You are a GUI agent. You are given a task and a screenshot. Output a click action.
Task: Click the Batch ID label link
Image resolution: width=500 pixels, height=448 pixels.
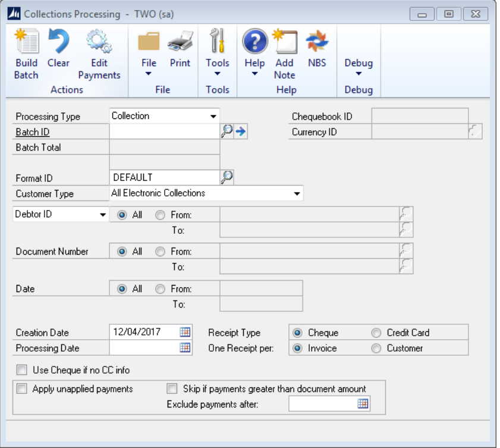32,132
